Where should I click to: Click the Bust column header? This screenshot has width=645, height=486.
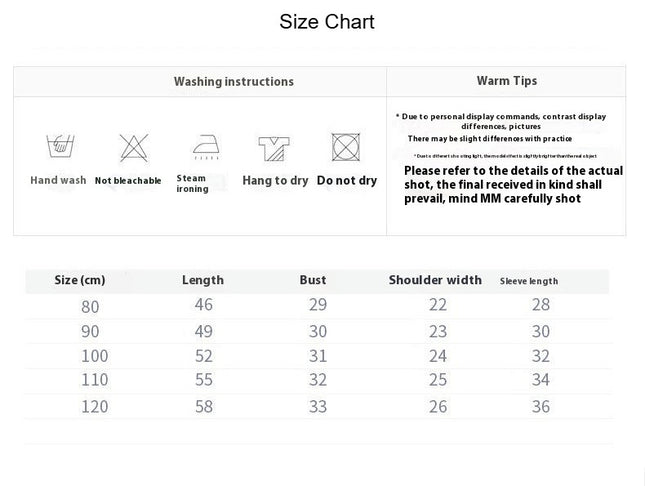(313, 280)
